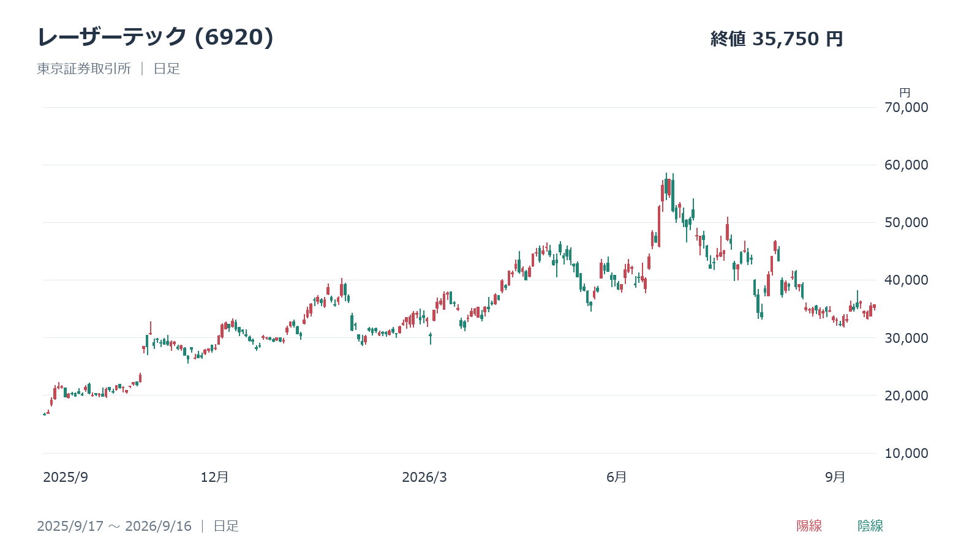Select the 2025/9 date axis label
The width and height of the screenshot is (980, 551).
(x=66, y=478)
